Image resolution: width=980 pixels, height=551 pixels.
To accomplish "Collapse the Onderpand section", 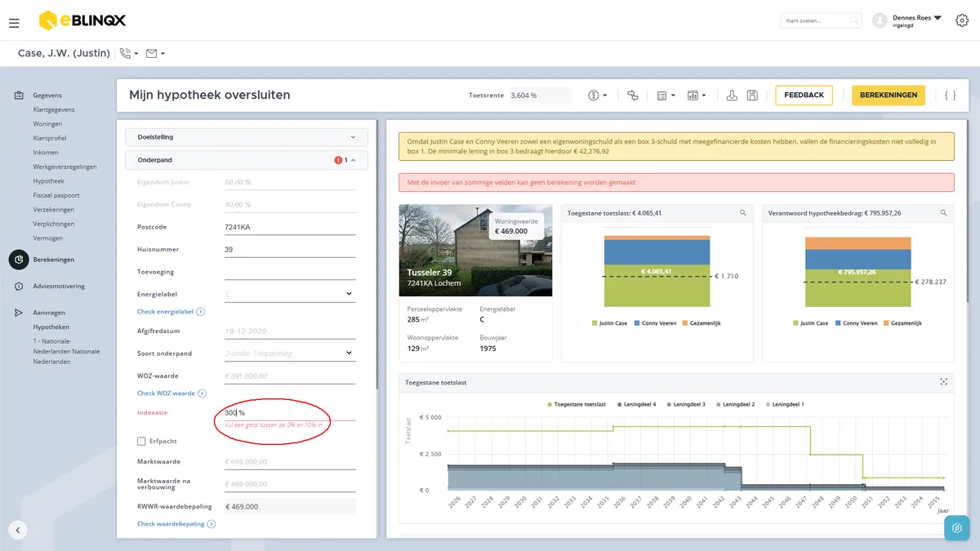I will (x=246, y=160).
